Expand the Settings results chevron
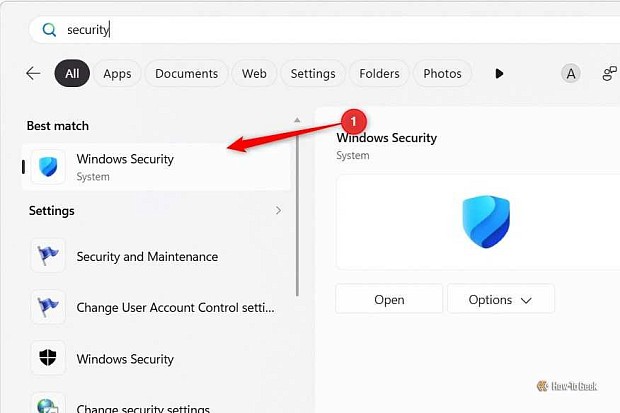Viewport: 620px width, 413px height. 278,210
